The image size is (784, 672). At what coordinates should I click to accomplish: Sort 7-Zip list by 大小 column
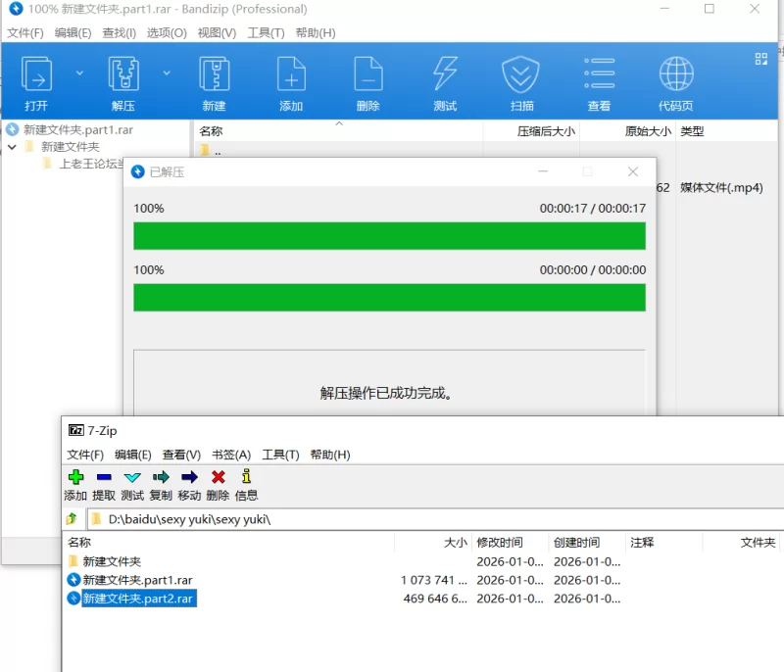tap(456, 543)
